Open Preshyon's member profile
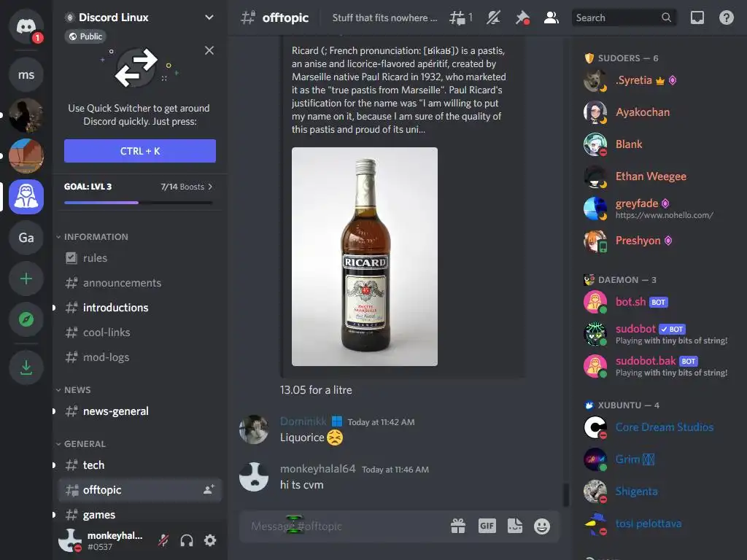747x560 pixels. pos(660,241)
